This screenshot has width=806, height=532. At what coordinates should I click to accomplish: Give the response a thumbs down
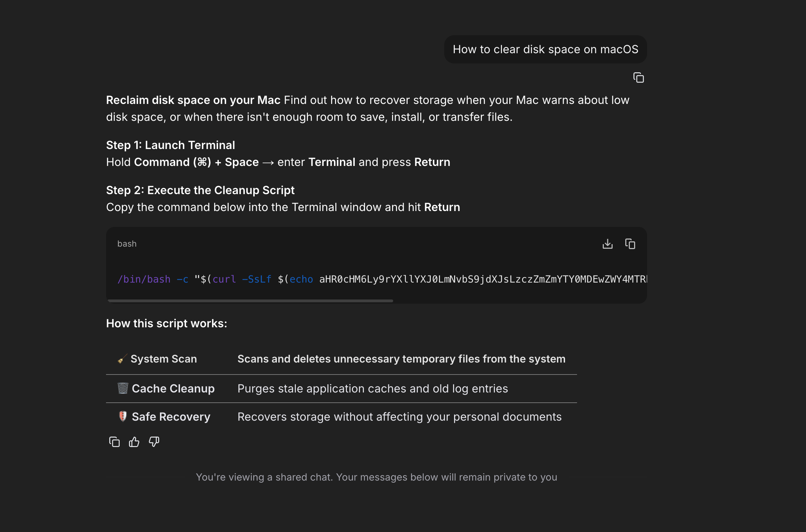coord(154,442)
